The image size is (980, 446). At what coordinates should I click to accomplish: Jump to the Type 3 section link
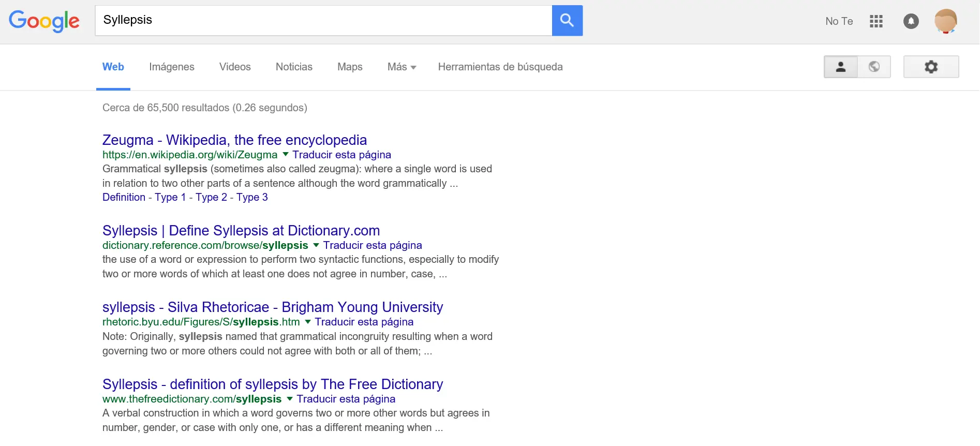pyautogui.click(x=252, y=197)
